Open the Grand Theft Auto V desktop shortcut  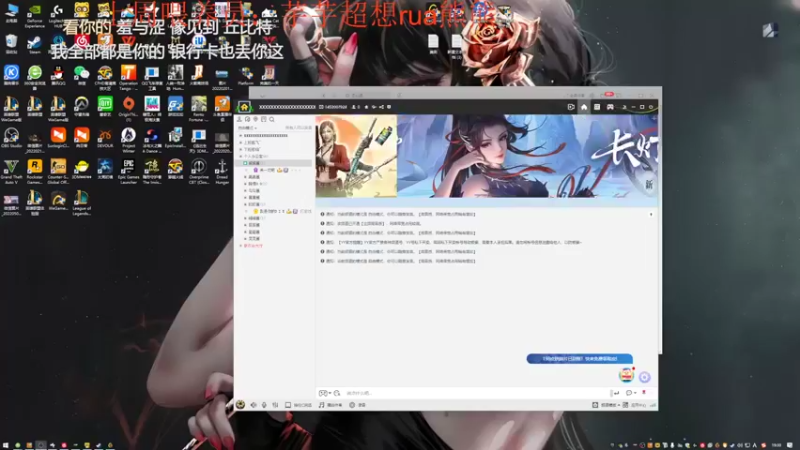pos(11,171)
